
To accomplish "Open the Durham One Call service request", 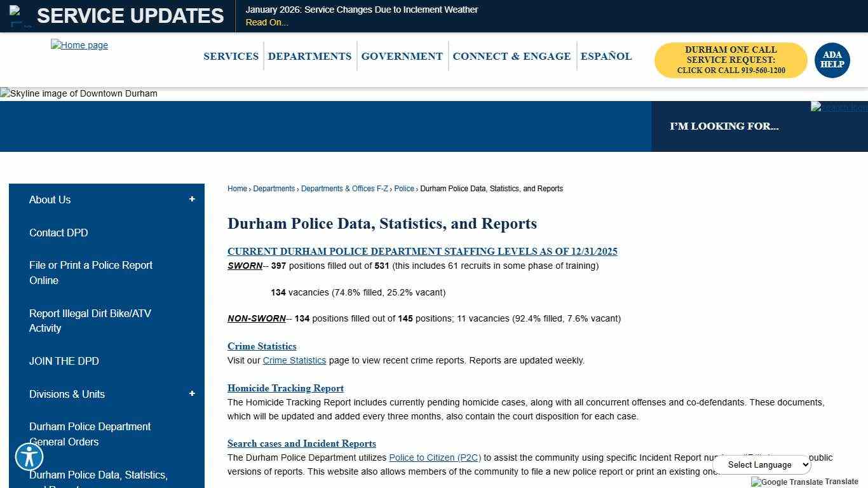I will [730, 60].
